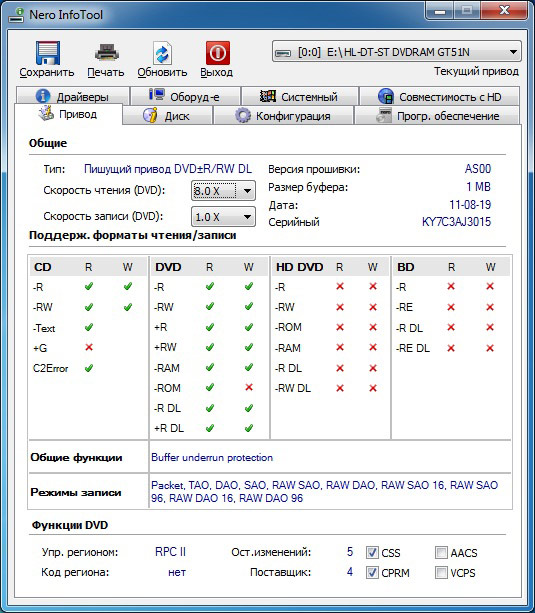
Task: Toggle the VCPS checkbox
Action: click(441, 573)
